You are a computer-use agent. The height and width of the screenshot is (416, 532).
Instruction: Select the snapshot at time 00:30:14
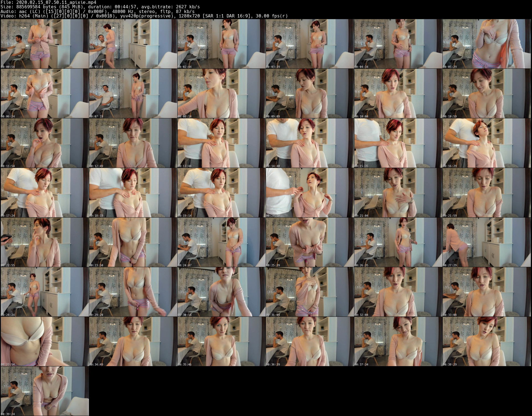221,292
